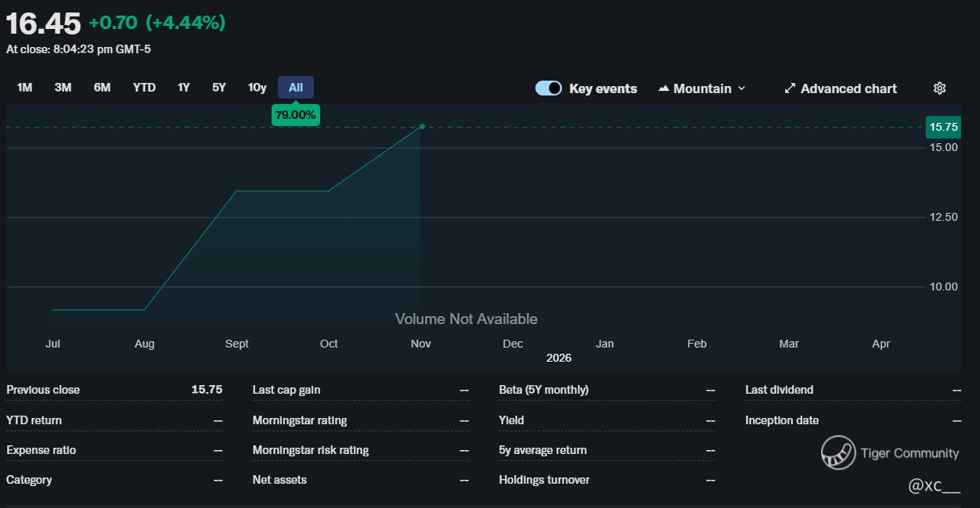Click the 79.00% gain badge
The width and height of the screenshot is (980, 508).
(x=296, y=115)
